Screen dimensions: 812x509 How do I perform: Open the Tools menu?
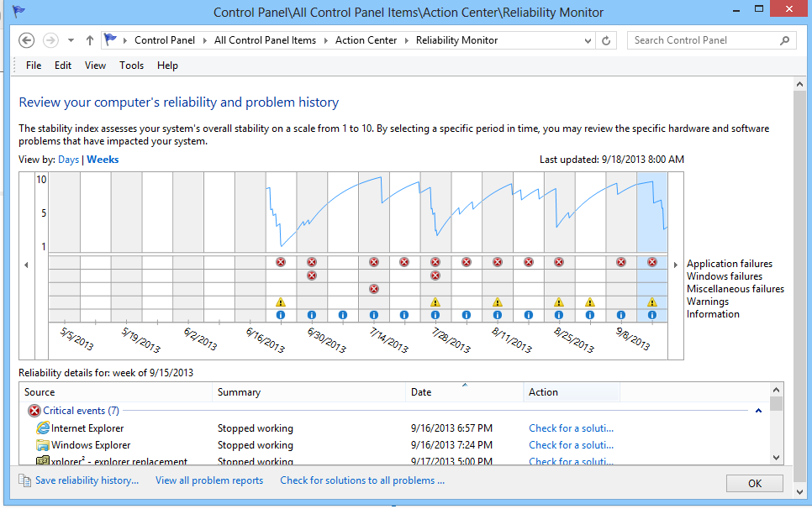pyautogui.click(x=131, y=65)
